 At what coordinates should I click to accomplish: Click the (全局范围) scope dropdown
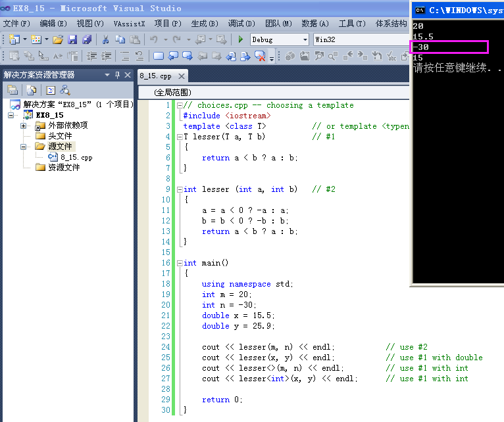[x=274, y=93]
